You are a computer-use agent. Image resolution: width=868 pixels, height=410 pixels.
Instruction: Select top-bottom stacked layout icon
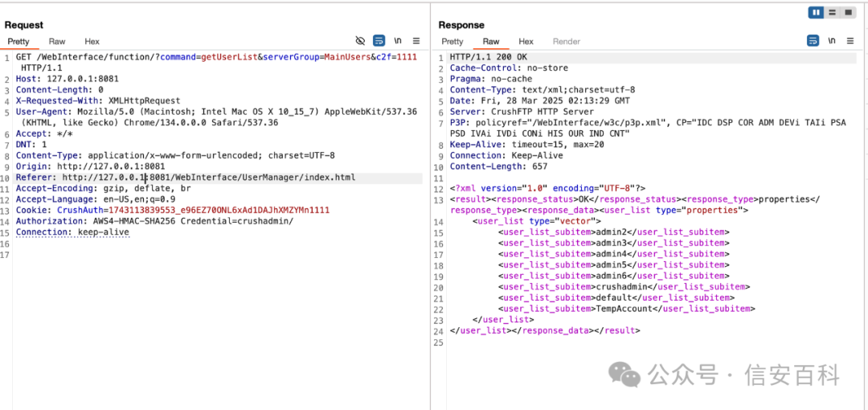[x=832, y=13]
